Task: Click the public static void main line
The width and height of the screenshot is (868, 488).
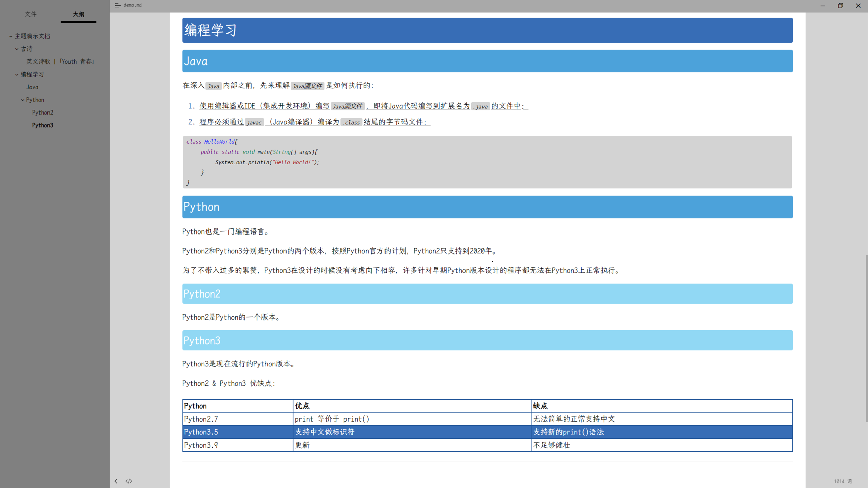Action: pos(259,152)
